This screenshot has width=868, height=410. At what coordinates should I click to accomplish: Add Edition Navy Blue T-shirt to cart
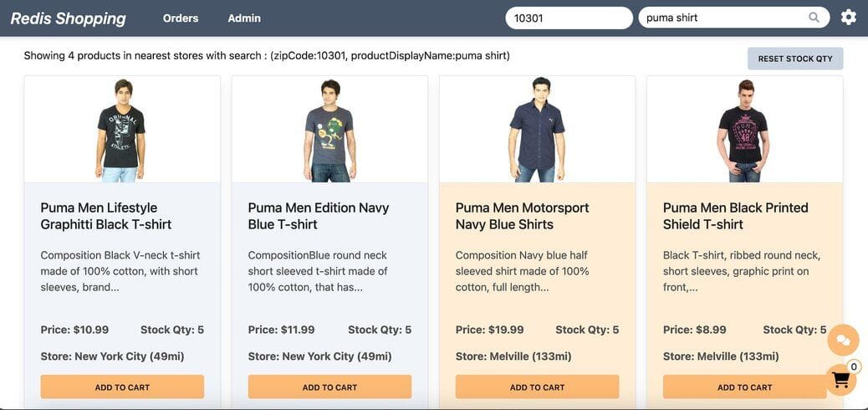click(x=329, y=387)
